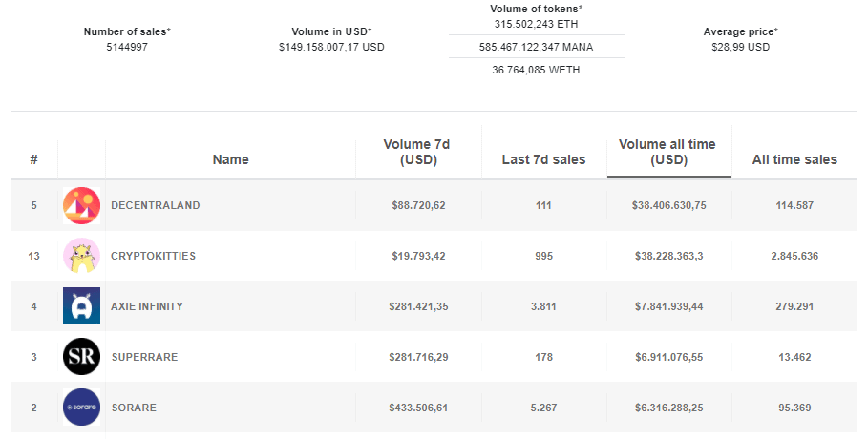
Task: Click the 995 last 7d sales value
Action: pos(543,256)
